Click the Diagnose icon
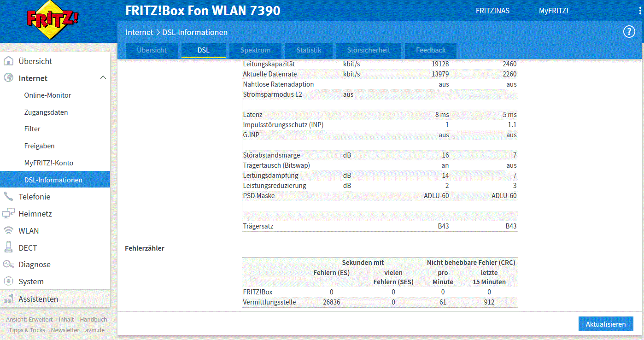 pos(8,264)
